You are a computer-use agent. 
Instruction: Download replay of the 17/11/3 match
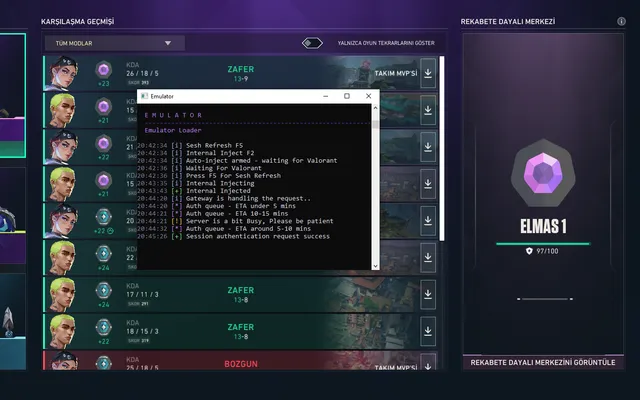[428, 294]
